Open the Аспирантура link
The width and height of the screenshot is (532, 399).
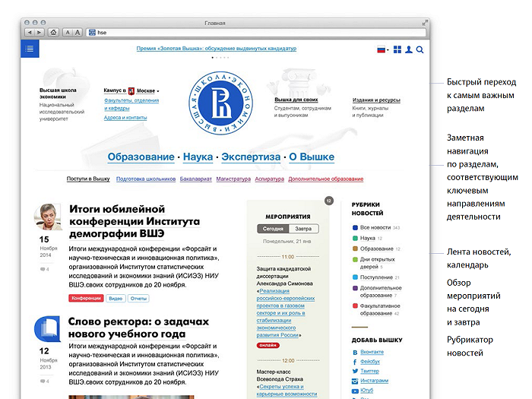point(269,179)
